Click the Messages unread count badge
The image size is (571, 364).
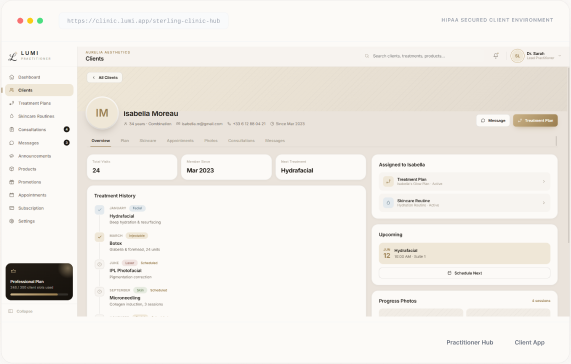click(x=67, y=143)
